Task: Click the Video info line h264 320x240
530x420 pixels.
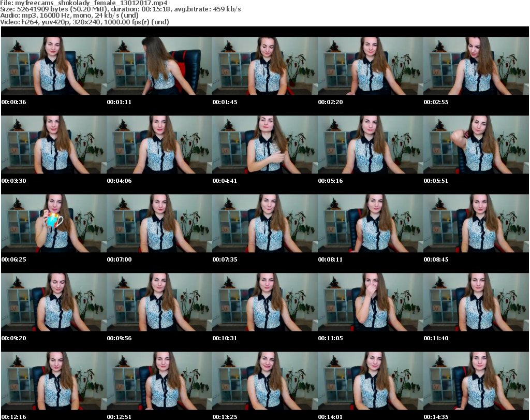Action: point(84,22)
